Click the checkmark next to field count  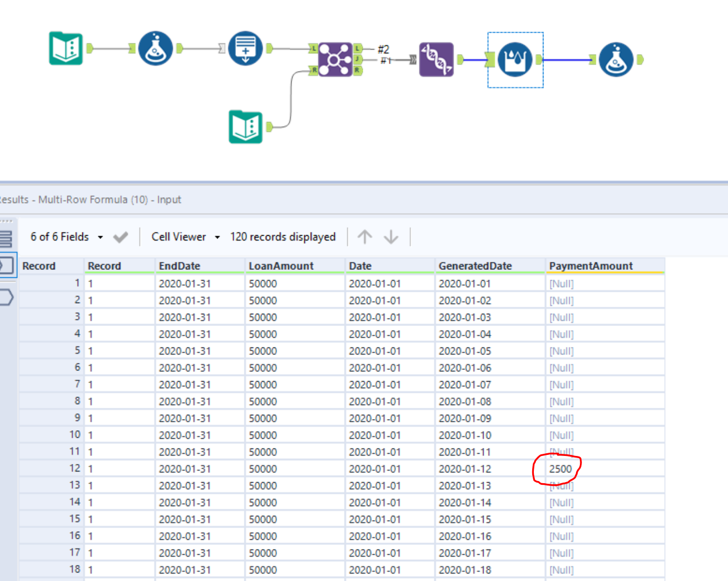click(x=121, y=237)
